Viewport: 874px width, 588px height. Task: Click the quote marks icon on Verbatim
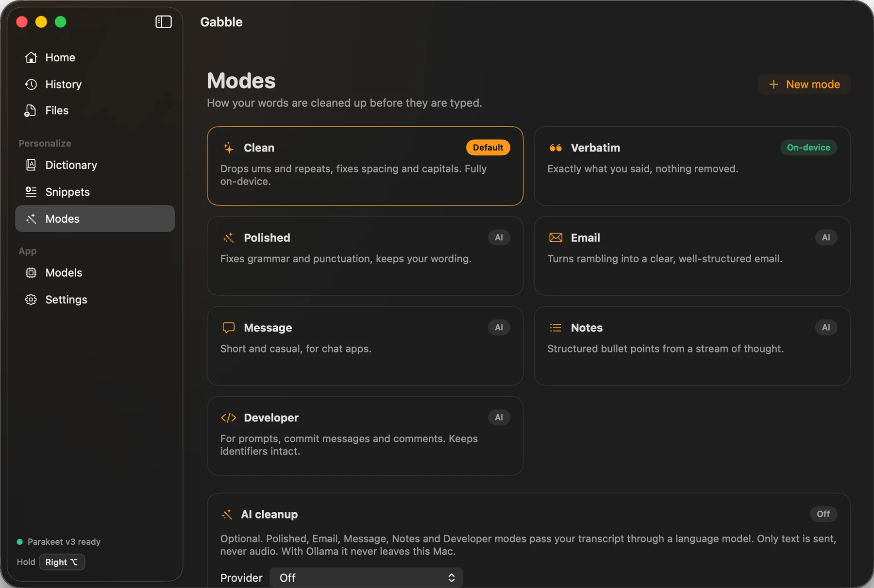click(555, 148)
